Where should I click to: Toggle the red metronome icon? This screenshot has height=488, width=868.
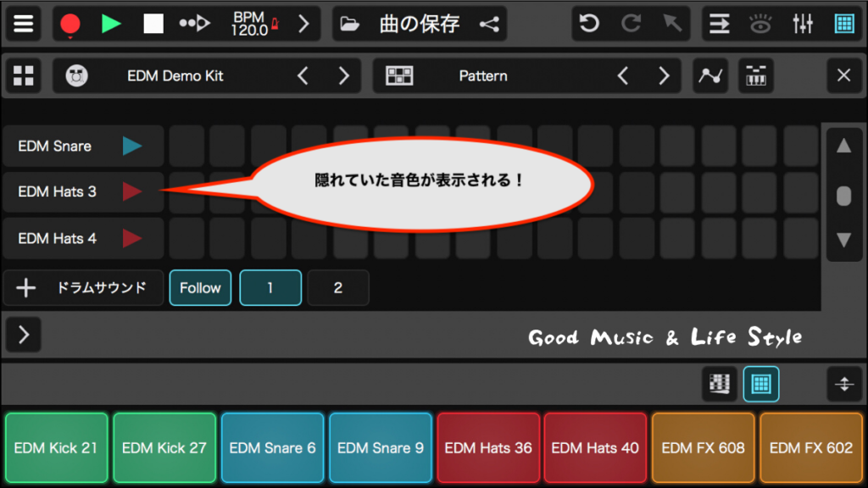[275, 24]
